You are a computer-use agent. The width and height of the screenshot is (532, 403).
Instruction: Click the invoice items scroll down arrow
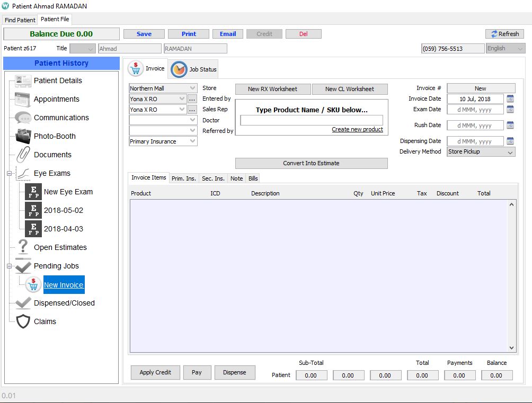[x=512, y=348]
